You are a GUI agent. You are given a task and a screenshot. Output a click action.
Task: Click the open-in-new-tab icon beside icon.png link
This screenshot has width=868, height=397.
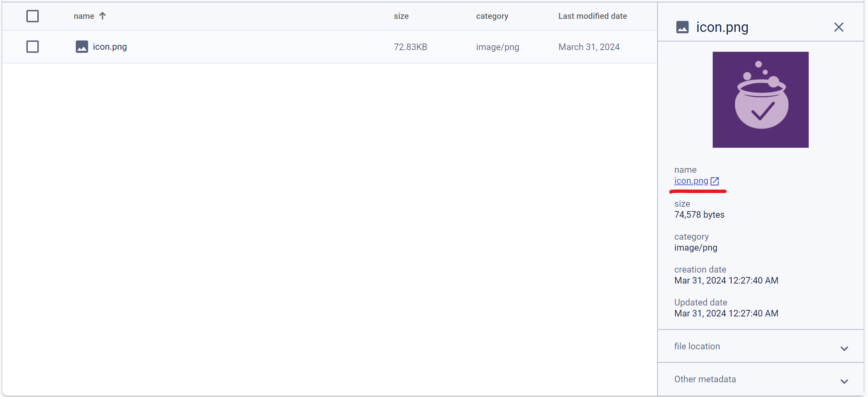click(x=715, y=181)
